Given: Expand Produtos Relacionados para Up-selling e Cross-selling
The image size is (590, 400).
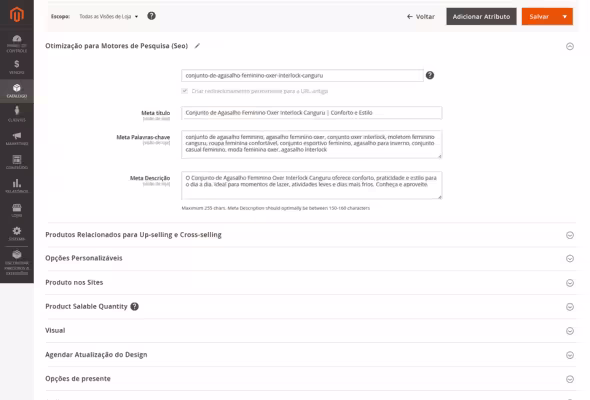Looking at the screenshot, I should [570, 235].
